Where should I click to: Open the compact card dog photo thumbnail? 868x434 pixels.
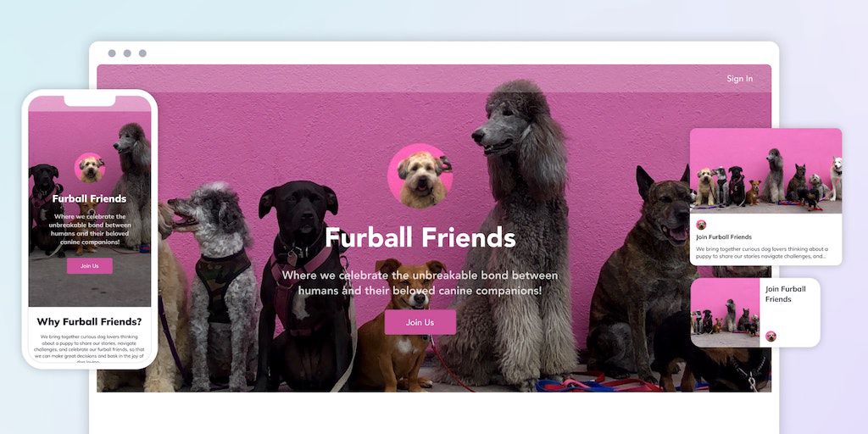pyautogui.click(x=726, y=313)
